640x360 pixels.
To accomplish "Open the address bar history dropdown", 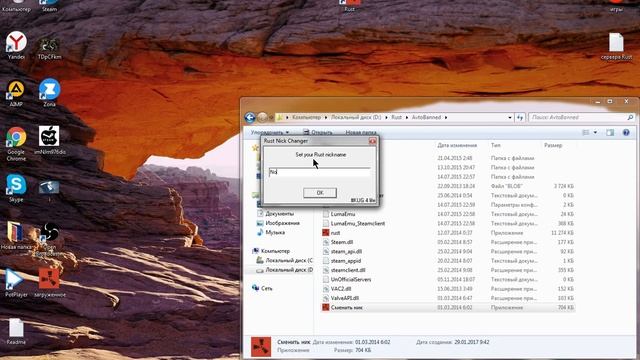I will 510,118.
